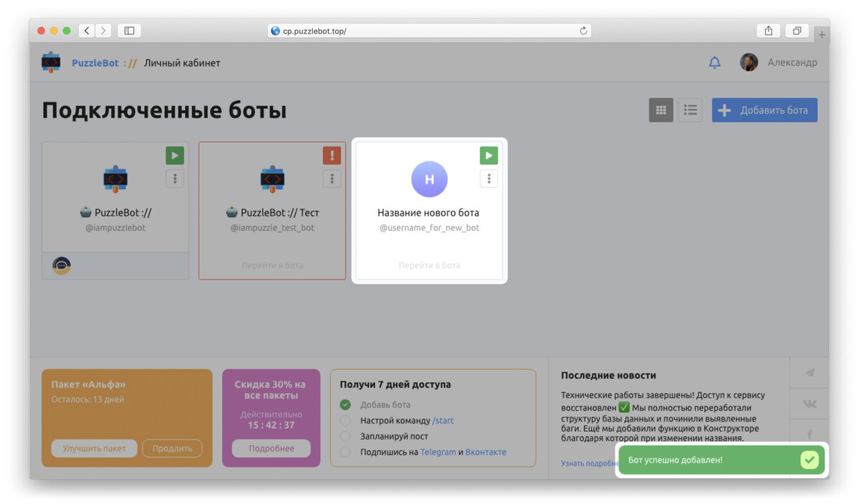Click the VK sidebar icon

point(810,404)
